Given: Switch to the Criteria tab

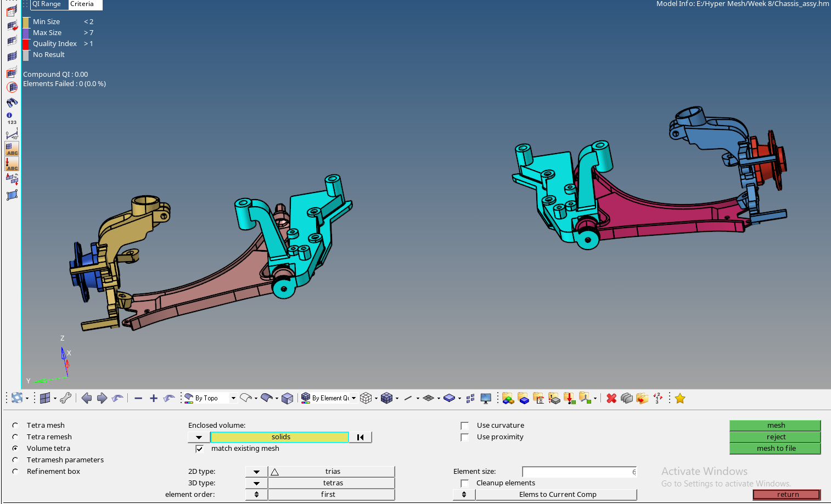Looking at the screenshot, I should [x=82, y=4].
